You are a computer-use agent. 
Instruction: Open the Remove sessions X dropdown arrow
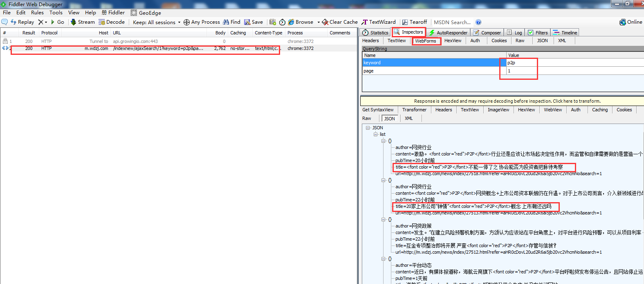click(x=46, y=22)
